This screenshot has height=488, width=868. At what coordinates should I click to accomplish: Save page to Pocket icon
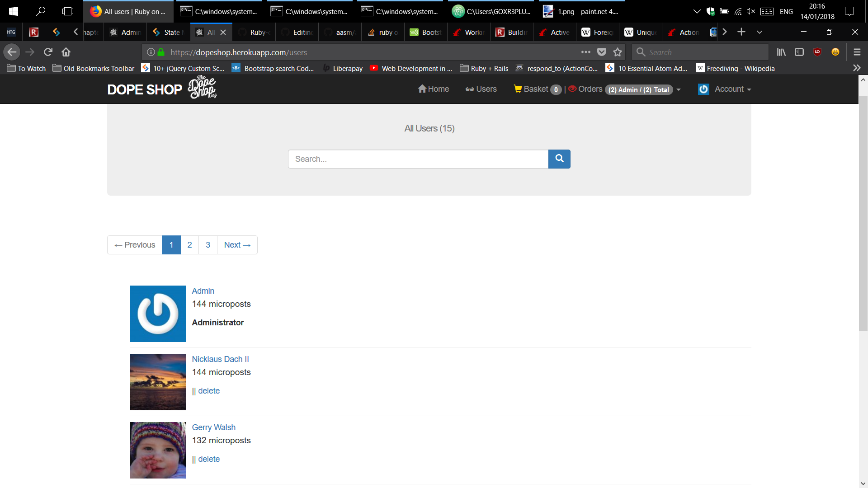coord(602,52)
